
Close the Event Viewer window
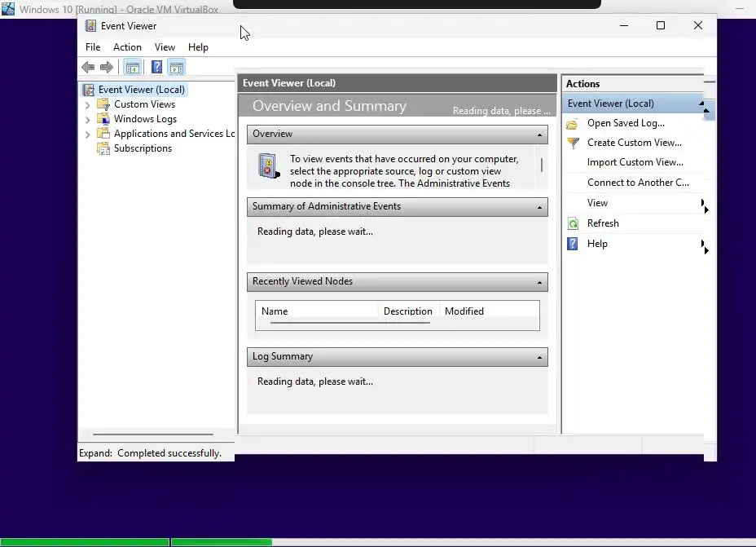[x=697, y=25]
